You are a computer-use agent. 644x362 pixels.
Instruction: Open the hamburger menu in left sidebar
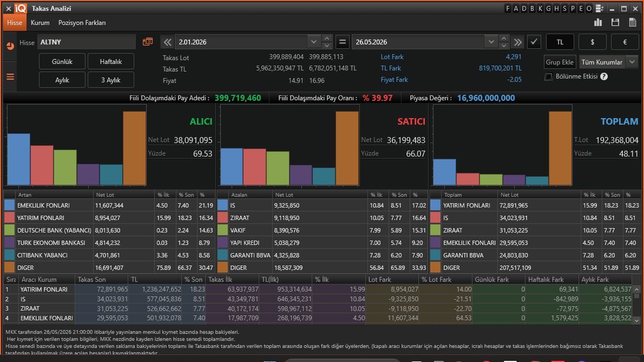[x=10, y=77]
